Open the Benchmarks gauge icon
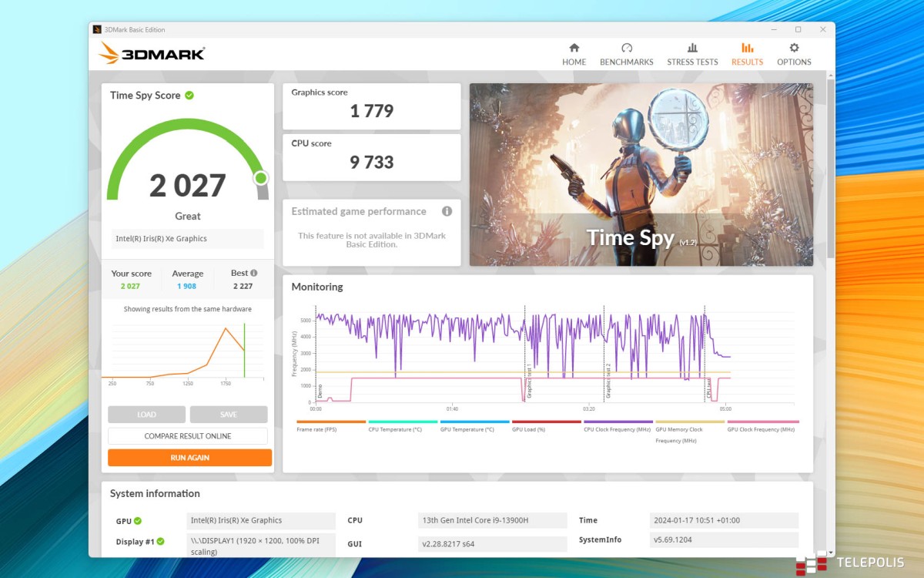This screenshot has height=578, width=924. coord(626,48)
